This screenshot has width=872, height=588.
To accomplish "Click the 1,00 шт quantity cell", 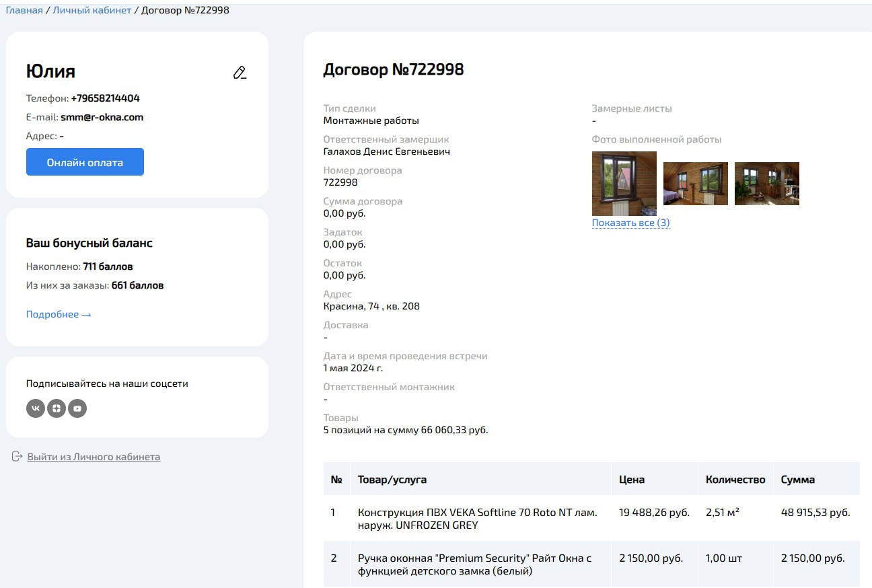I will pyautogui.click(x=724, y=558).
